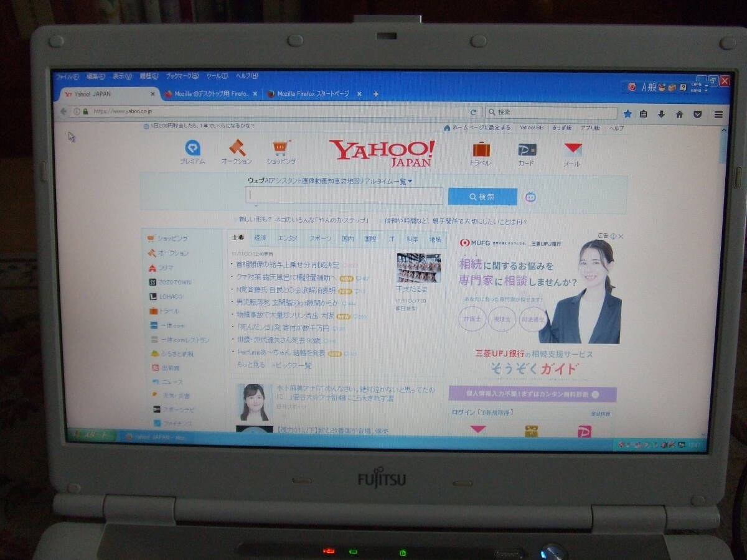Open 一休.comレストラン in the left sidebar
The width and height of the screenshot is (747, 560).
coord(180,340)
